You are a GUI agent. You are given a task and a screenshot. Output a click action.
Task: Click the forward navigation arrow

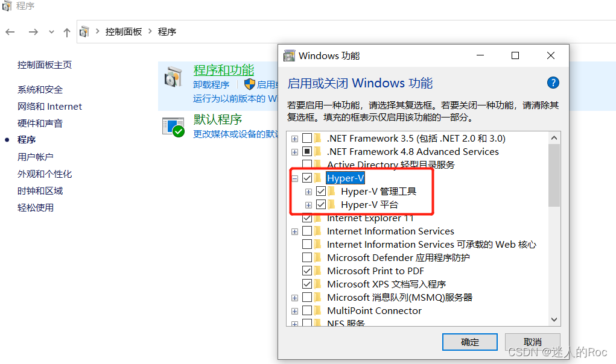[33, 32]
